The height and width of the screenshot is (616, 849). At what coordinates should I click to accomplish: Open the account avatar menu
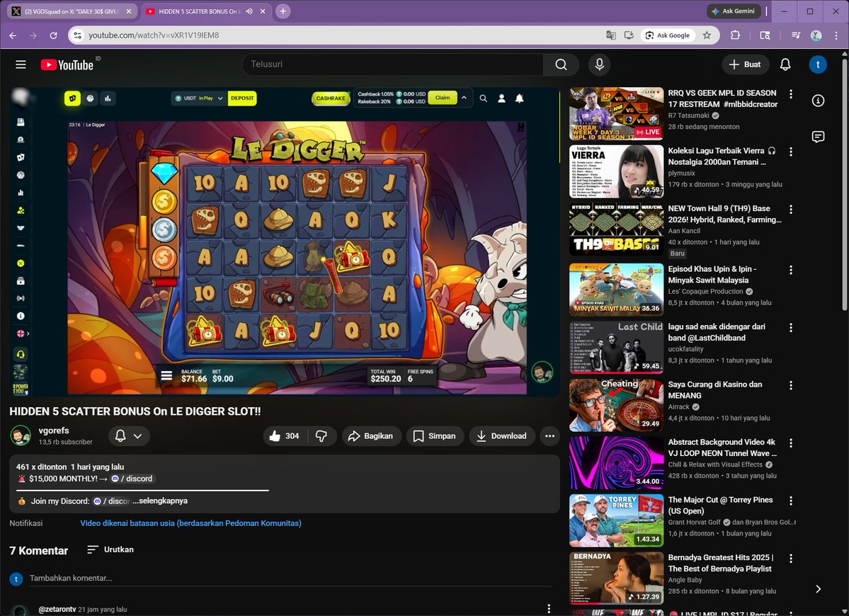(x=818, y=64)
